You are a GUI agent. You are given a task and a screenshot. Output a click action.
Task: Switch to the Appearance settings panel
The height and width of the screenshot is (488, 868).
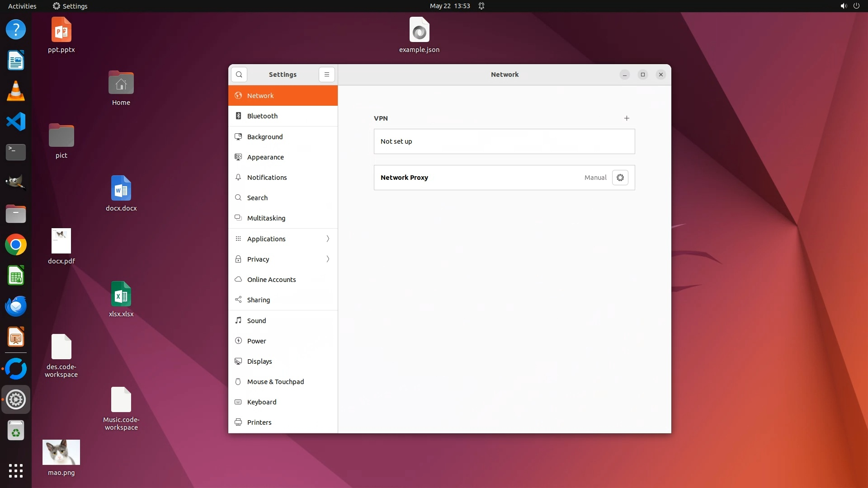265,157
